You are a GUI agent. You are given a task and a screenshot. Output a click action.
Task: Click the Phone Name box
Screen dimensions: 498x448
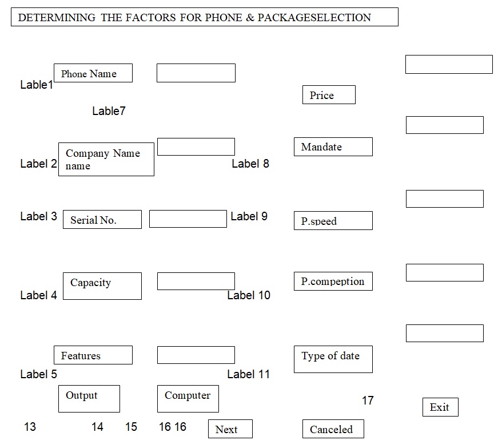(93, 73)
